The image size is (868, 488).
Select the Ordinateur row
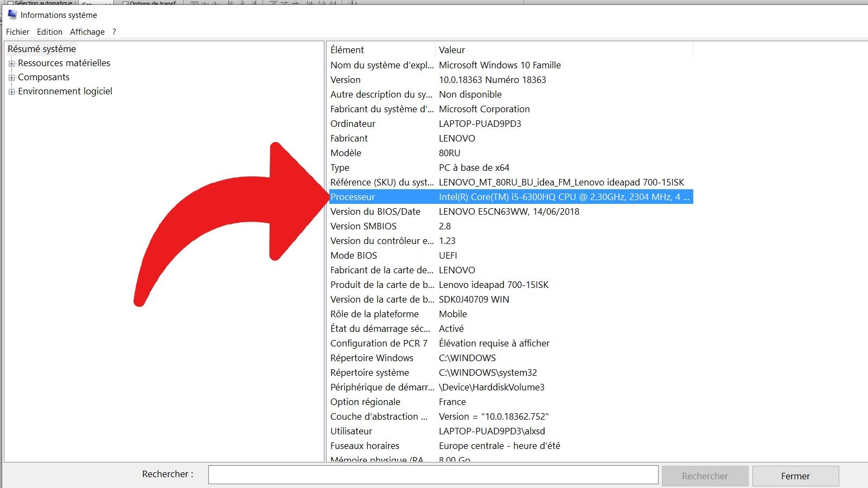pyautogui.click(x=510, y=124)
